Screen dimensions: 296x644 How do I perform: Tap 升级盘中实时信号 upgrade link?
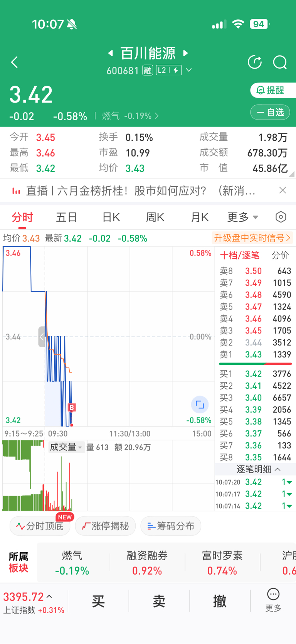coord(252,238)
